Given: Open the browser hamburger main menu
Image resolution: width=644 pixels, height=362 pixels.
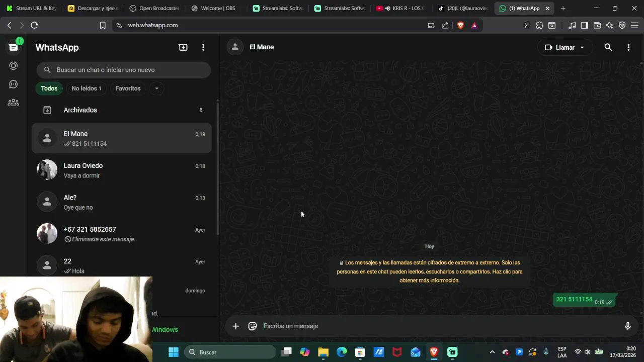Looking at the screenshot, I should pos(635,25).
